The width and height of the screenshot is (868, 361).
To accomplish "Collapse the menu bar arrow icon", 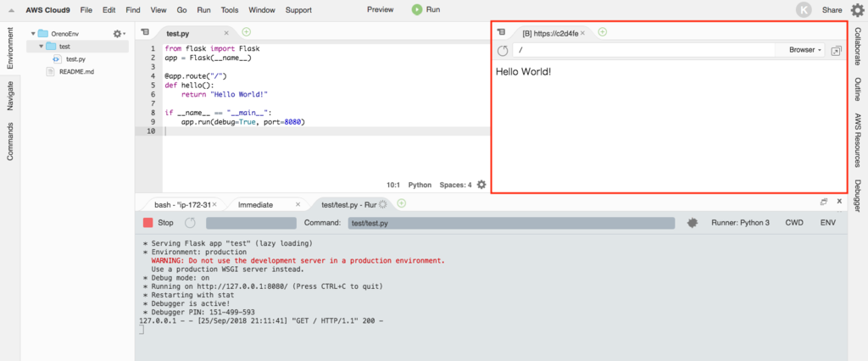I will (x=11, y=10).
